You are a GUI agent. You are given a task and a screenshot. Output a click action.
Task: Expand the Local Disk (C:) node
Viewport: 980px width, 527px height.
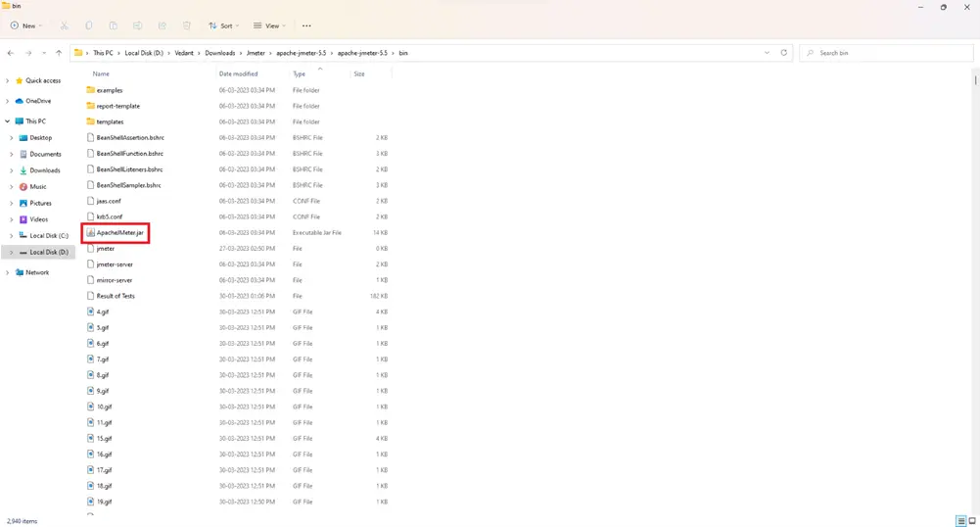click(12, 236)
